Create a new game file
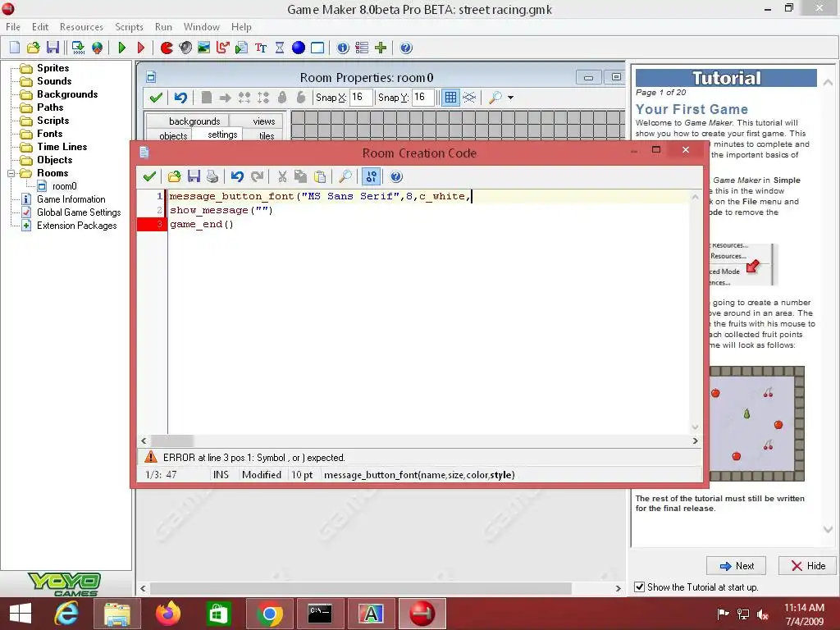Screen dimensions: 840x630 point(15,48)
